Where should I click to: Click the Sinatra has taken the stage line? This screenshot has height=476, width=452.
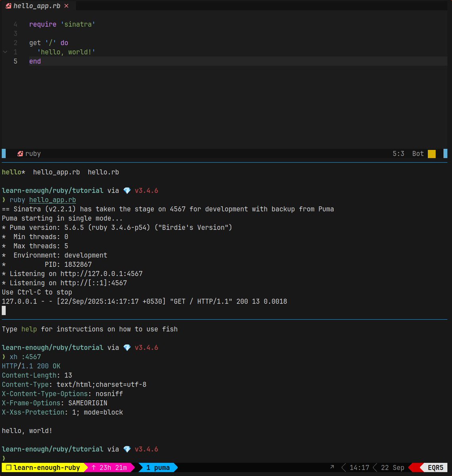(x=168, y=209)
